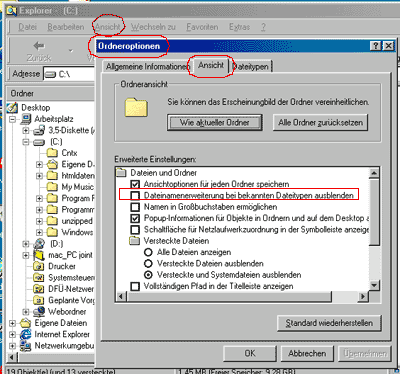
Task: Click the Internet Explorer icon in tree
Action: (26, 334)
